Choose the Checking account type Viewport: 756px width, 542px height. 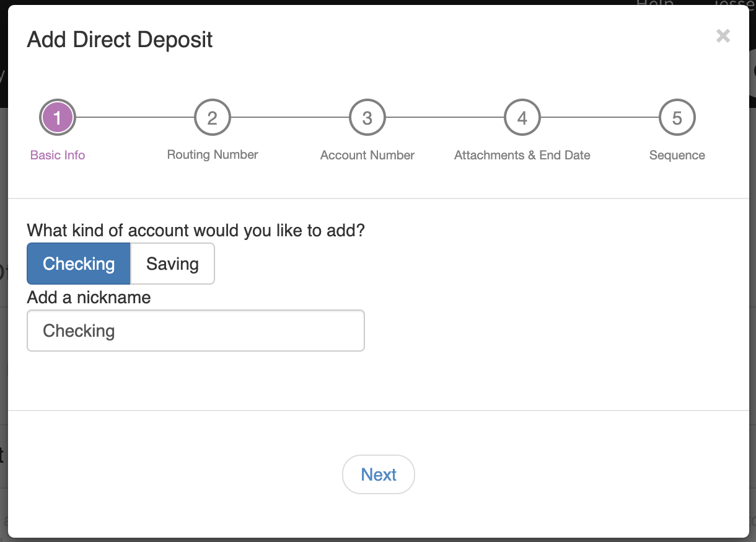[79, 264]
